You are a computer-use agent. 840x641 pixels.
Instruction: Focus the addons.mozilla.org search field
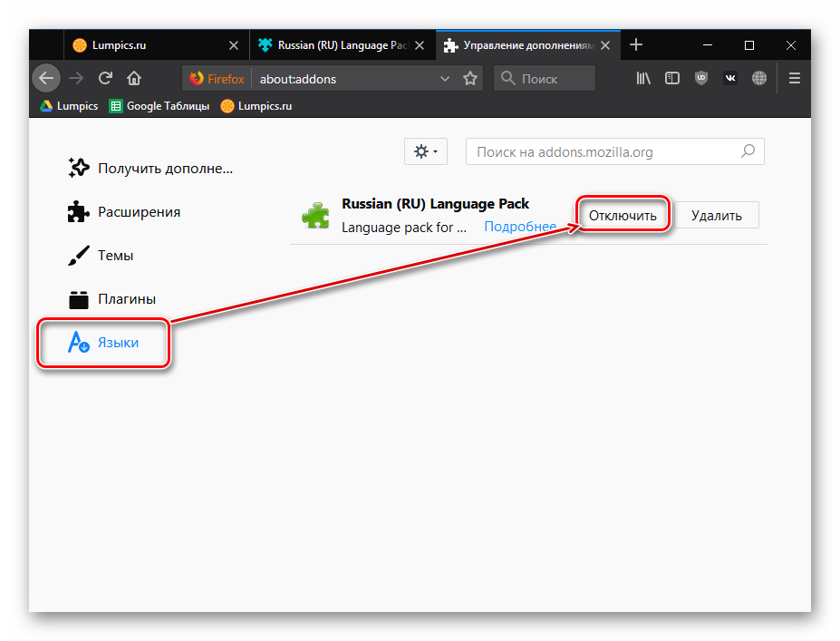pyautogui.click(x=605, y=151)
